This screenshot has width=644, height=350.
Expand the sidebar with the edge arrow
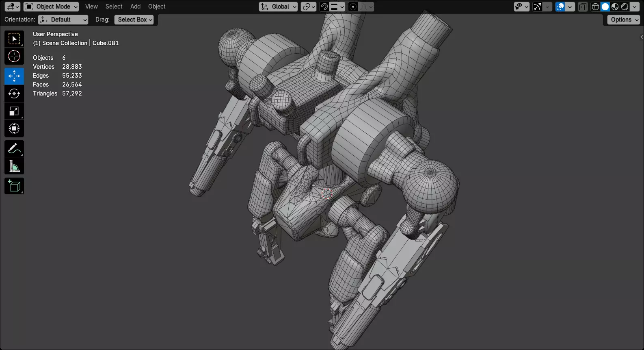coord(641,37)
